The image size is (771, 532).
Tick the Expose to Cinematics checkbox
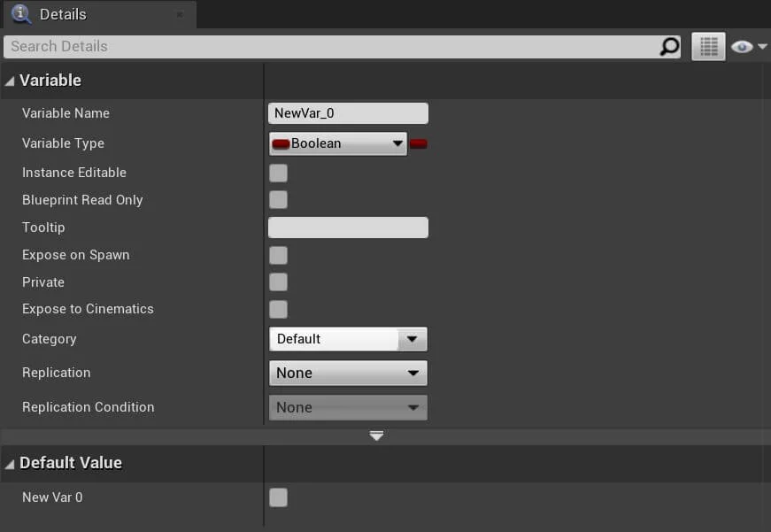point(278,309)
